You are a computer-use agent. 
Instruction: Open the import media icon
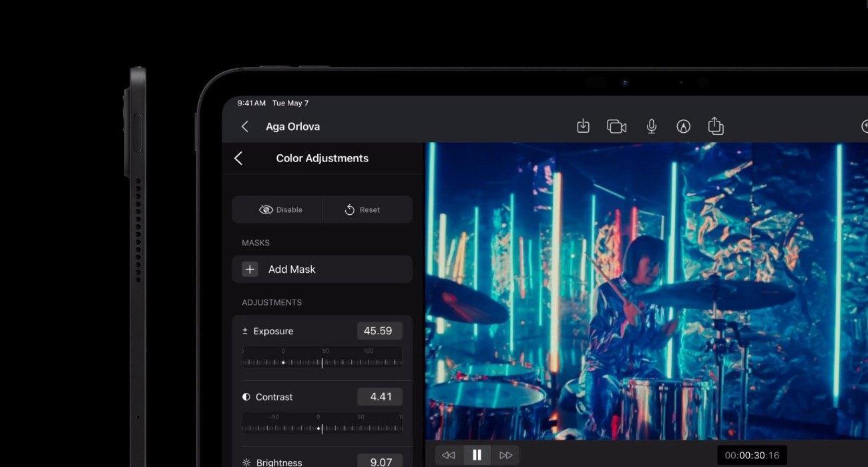coord(583,126)
